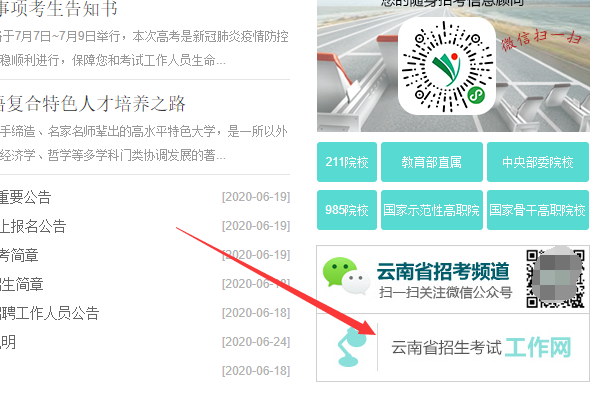Open the 生简章 list entry

tap(21, 284)
